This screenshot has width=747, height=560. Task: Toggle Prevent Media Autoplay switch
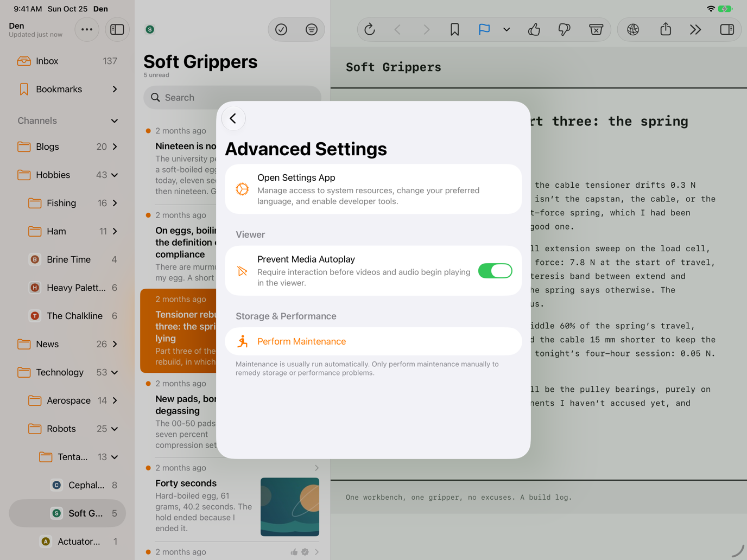(495, 271)
